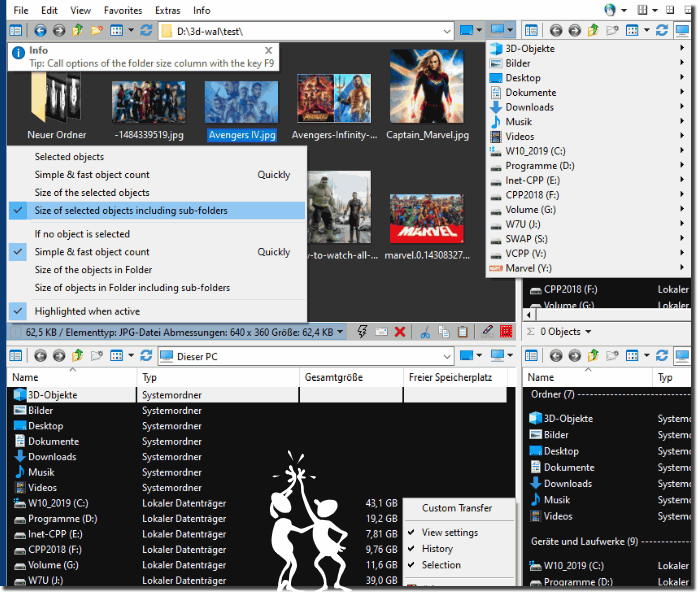Toggle fast object count under 'If no object is selected'
This screenshot has width=698, height=593.
tap(157, 252)
